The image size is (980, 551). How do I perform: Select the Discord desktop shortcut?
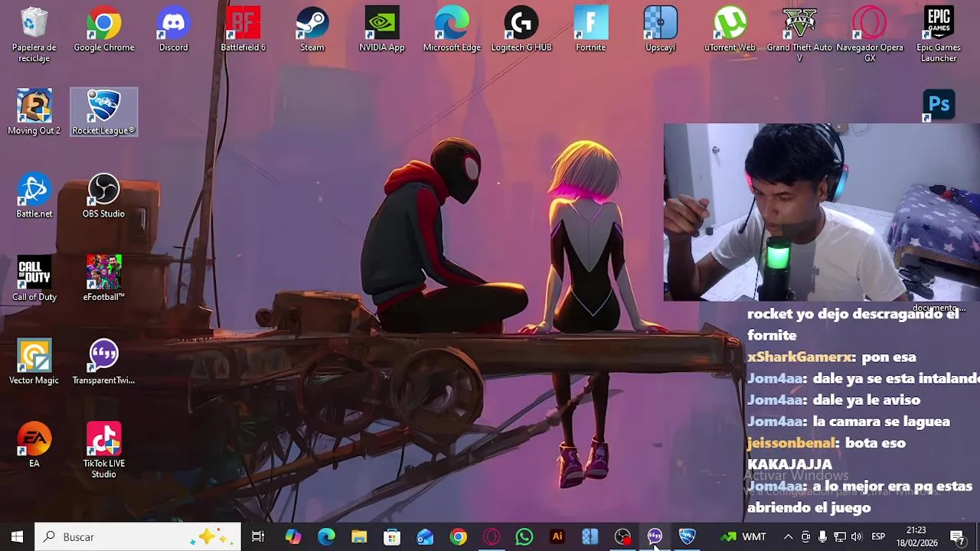[173, 30]
